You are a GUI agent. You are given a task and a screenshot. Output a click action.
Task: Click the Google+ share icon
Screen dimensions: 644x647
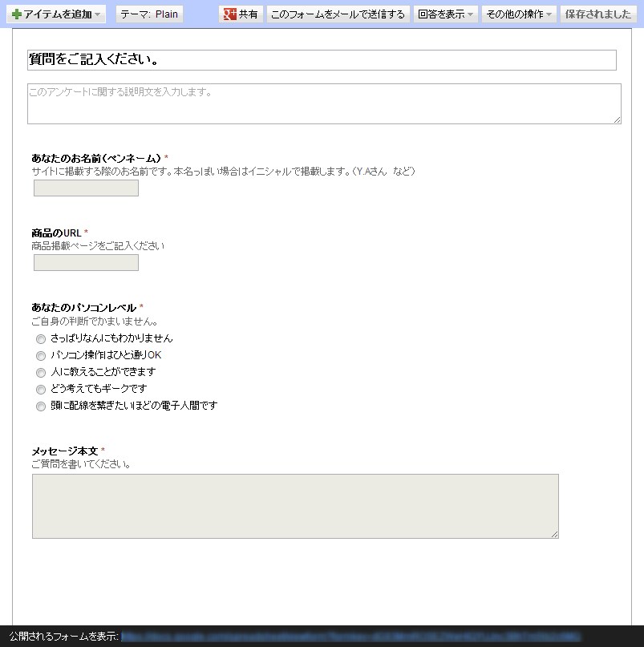tap(229, 14)
